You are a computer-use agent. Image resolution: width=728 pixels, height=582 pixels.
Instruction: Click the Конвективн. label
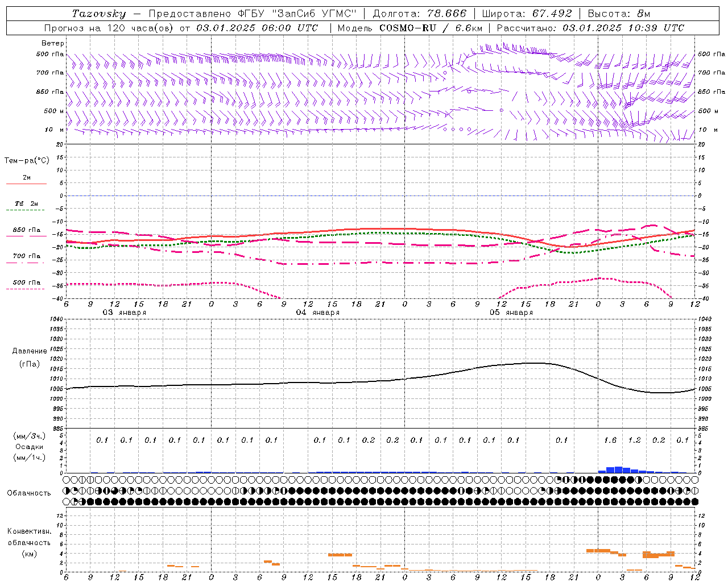29,531
